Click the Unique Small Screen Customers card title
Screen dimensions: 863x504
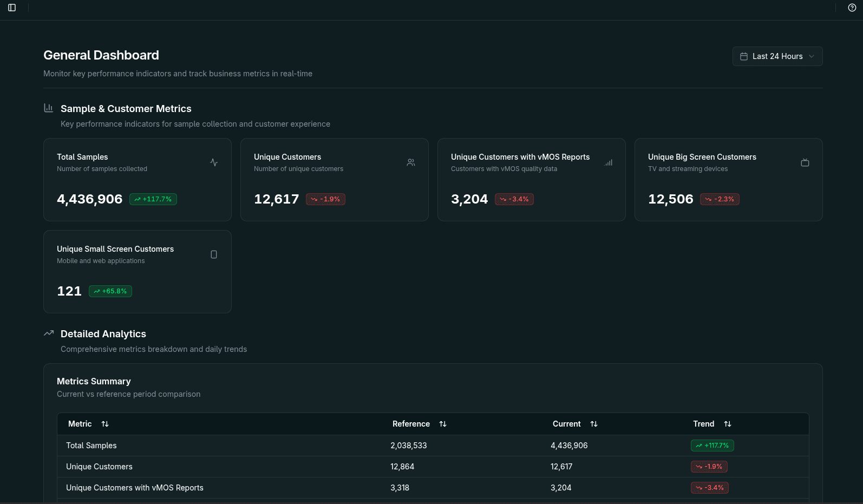pyautogui.click(x=115, y=249)
